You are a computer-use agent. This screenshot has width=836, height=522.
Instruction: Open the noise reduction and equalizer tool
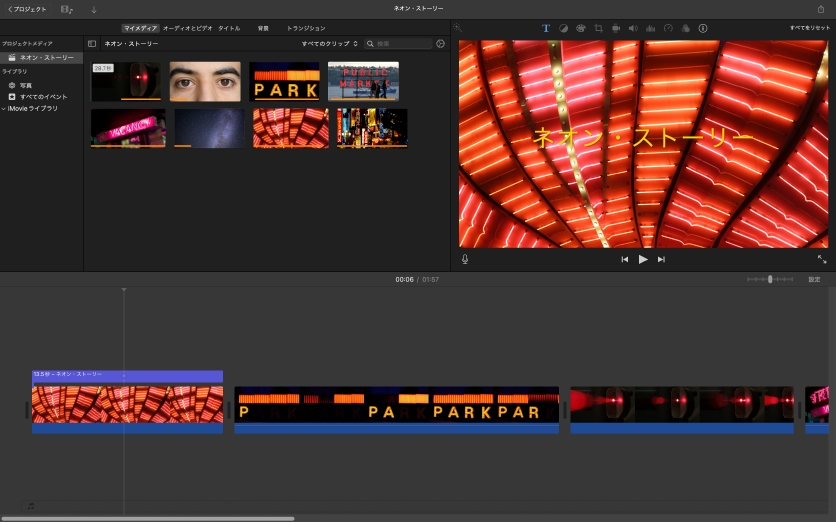click(x=650, y=28)
